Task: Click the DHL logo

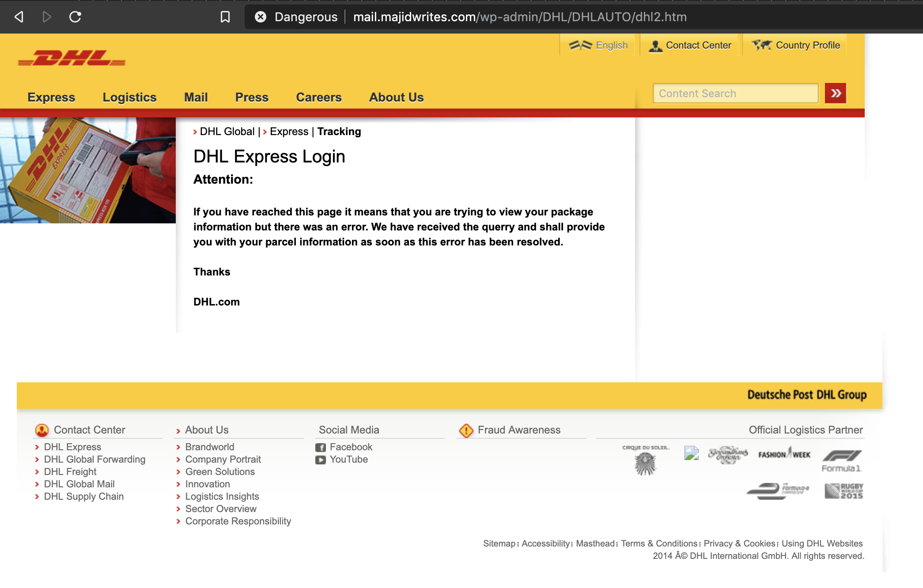Action: pos(72,58)
